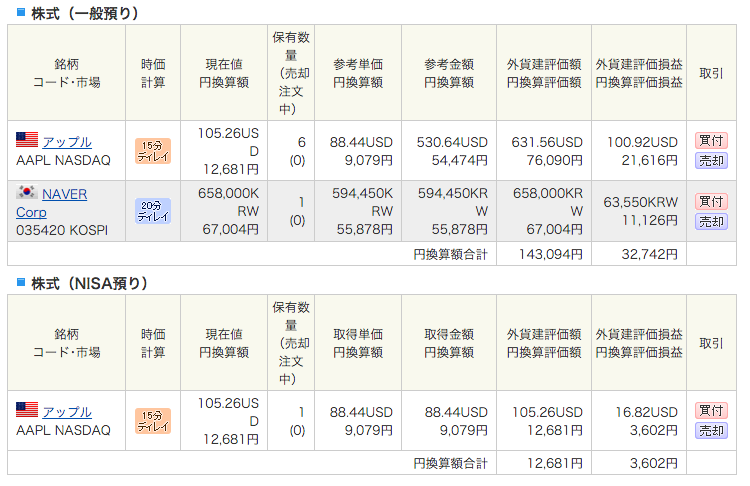Screen dimensions: 750x486
Task: Click the 530.64USD reference amount cell
Action: (x=452, y=142)
